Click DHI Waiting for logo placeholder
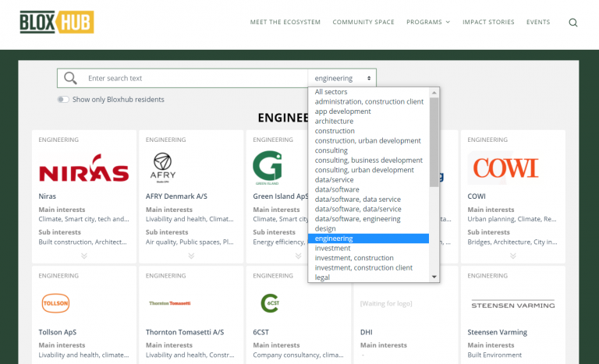 (x=386, y=304)
